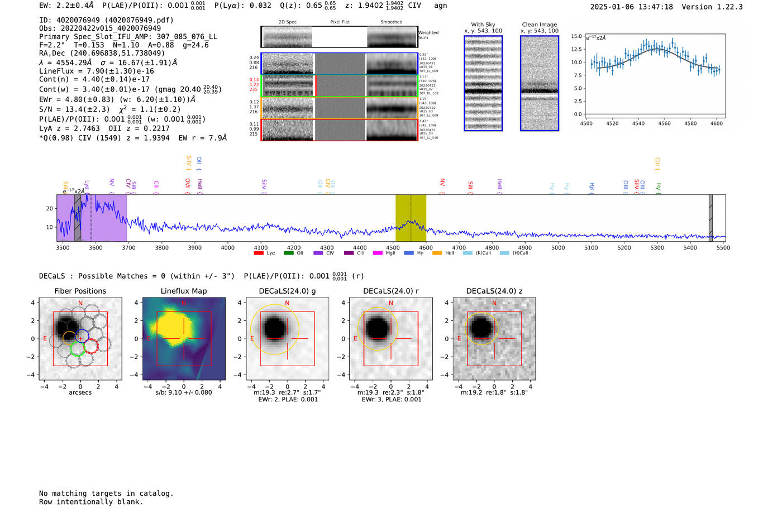Click the Weighted Sum 2D spectrum strip
Image resolution: width=782 pixels, height=532 pixels.
point(339,37)
